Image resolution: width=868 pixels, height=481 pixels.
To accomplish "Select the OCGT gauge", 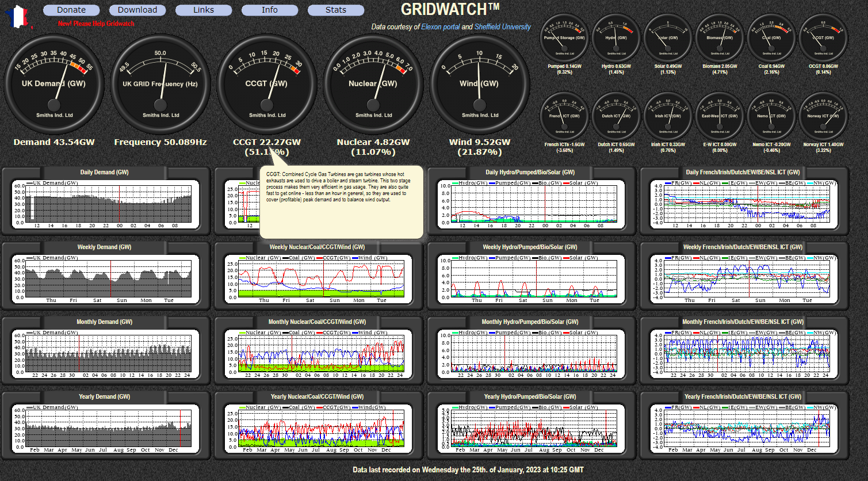I will 824,37.
